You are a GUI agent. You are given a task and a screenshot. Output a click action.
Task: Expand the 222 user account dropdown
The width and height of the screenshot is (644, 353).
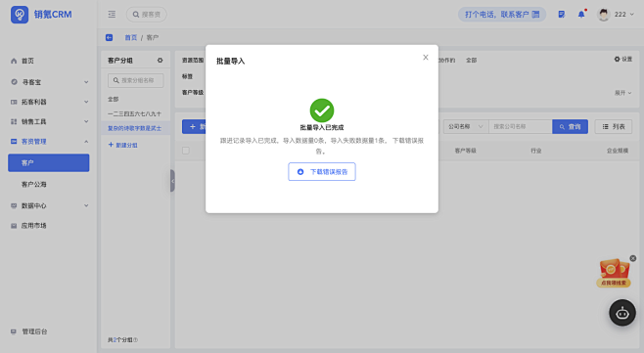click(x=623, y=15)
